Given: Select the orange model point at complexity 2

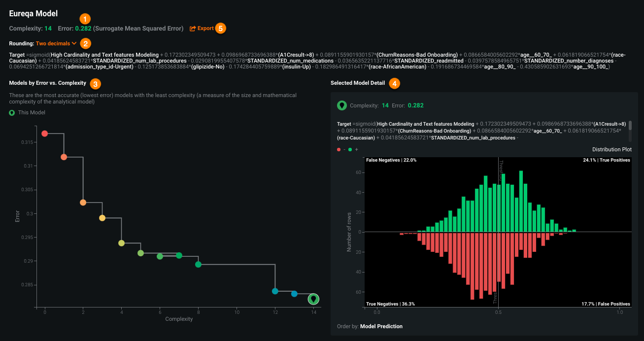Looking at the screenshot, I should 83,203.
